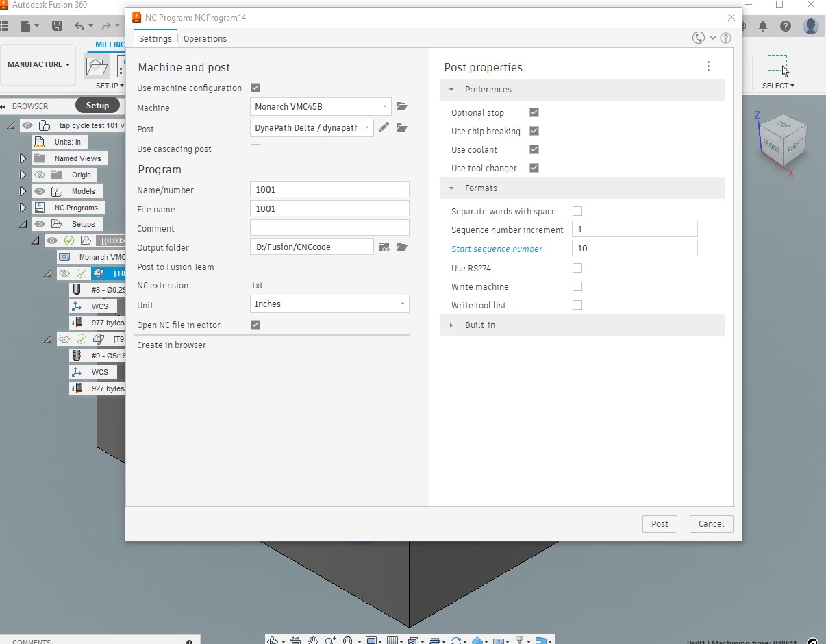
Task: Activate the Orbit tool at the bottom
Action: (272, 640)
